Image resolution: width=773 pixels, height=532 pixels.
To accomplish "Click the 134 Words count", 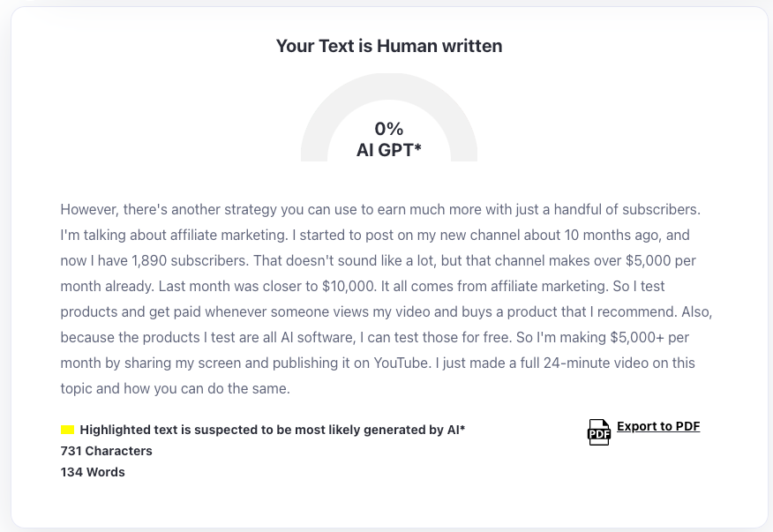I will pos(93,472).
